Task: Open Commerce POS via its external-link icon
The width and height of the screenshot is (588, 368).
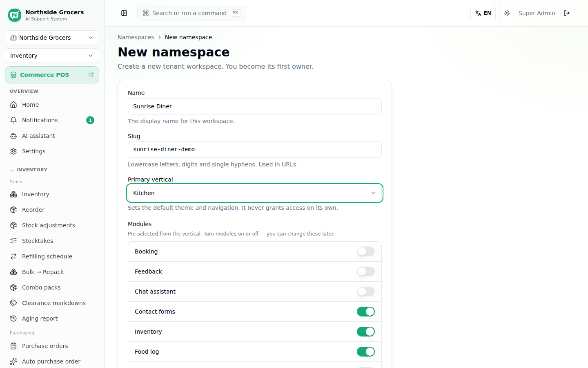Action: point(91,75)
